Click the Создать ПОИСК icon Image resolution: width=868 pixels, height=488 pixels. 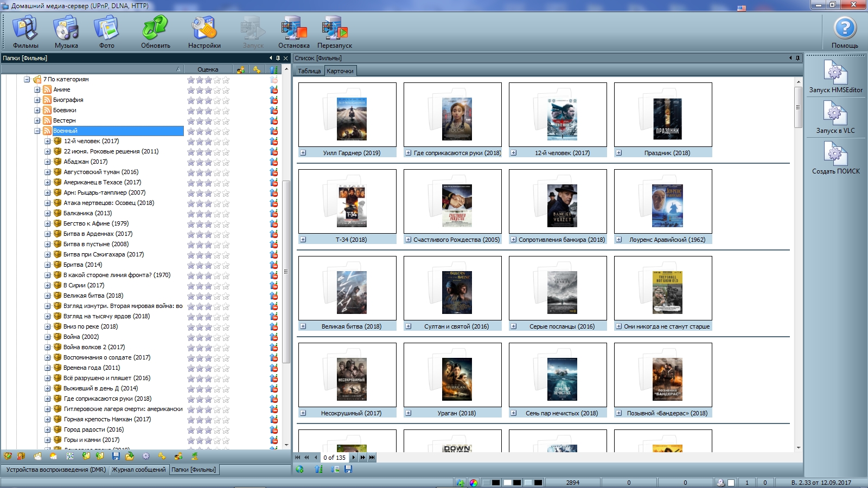(x=835, y=157)
